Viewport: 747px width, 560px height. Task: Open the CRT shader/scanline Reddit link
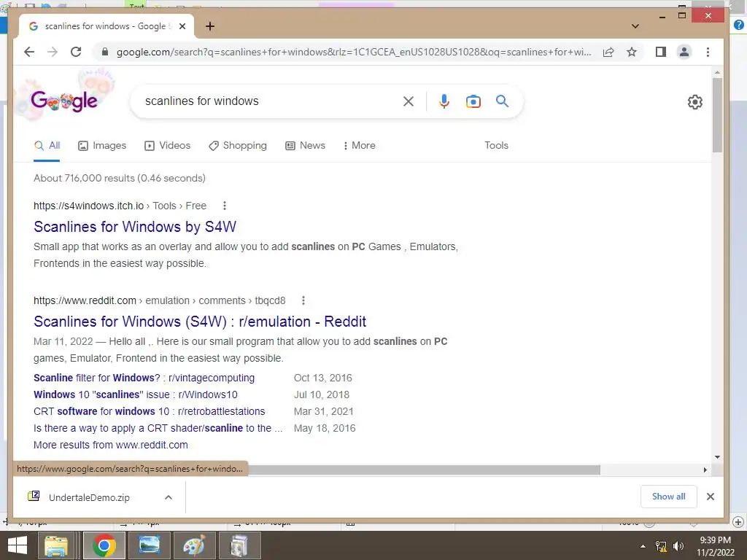coord(158,428)
